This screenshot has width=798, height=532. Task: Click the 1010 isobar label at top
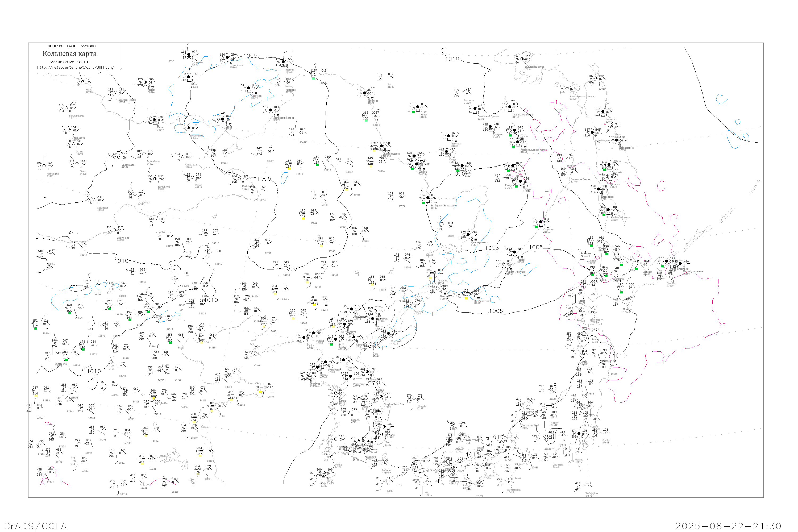(x=452, y=59)
